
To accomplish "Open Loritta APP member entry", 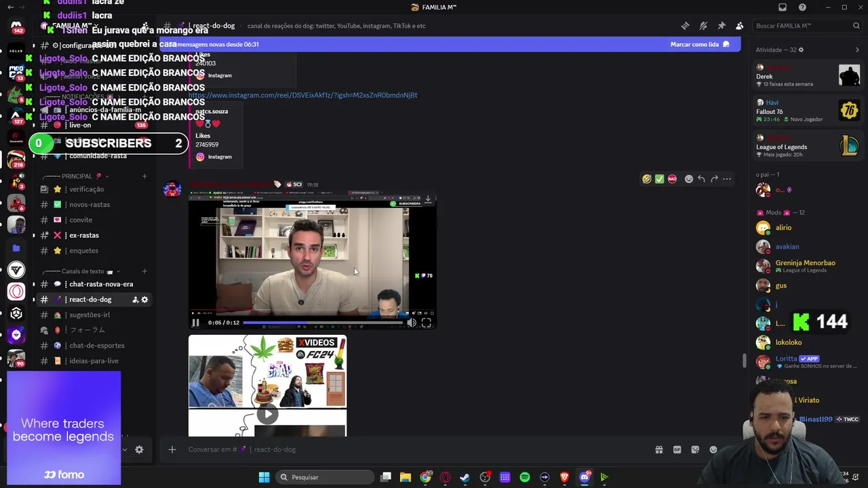I will (x=807, y=361).
